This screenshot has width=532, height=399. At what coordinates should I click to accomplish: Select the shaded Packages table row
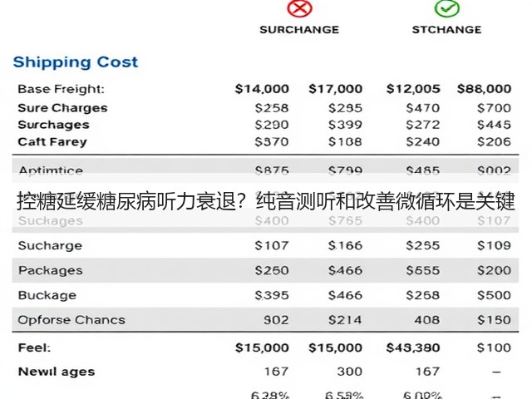pos(265,270)
